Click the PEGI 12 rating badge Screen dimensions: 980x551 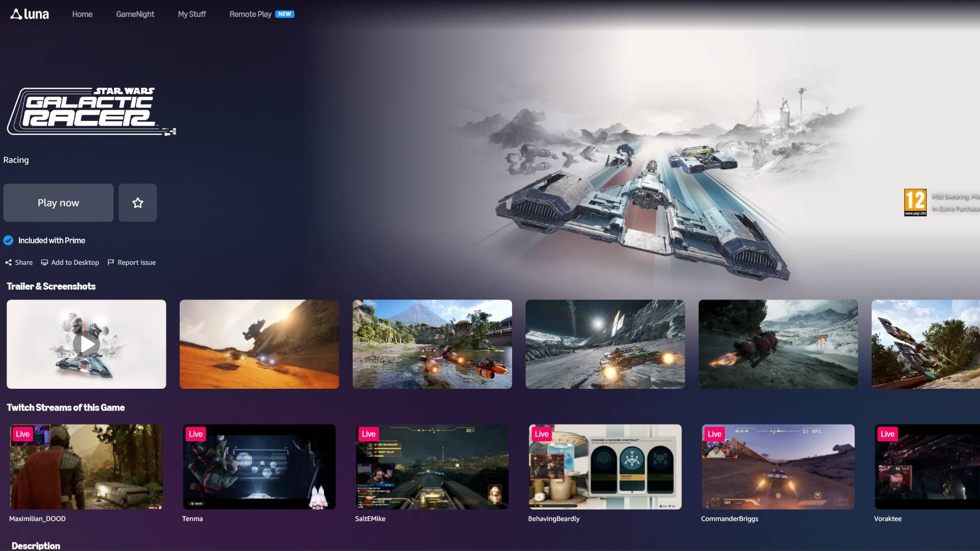click(x=915, y=203)
